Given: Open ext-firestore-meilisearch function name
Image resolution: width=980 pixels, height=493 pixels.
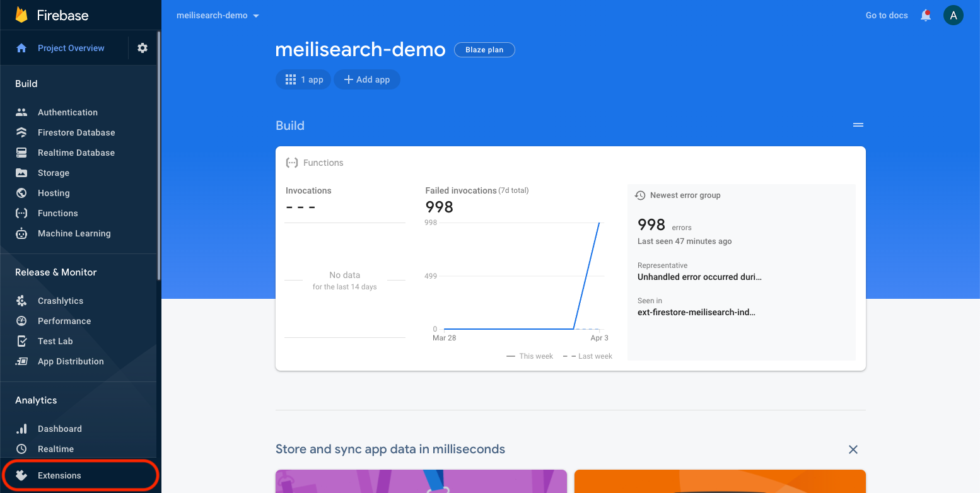Looking at the screenshot, I should click(x=696, y=312).
